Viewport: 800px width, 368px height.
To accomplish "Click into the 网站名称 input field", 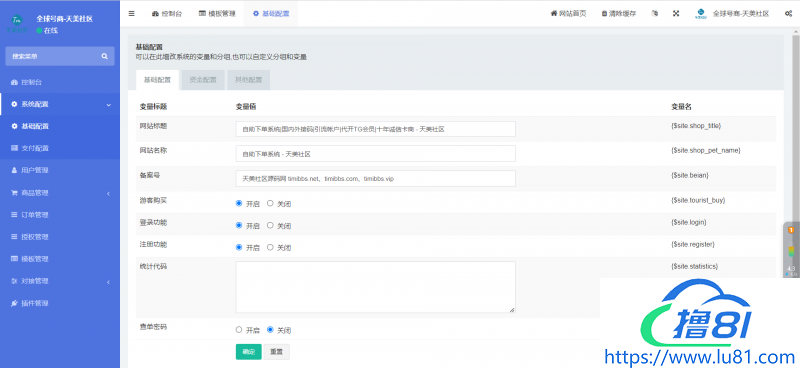I will pos(376,154).
